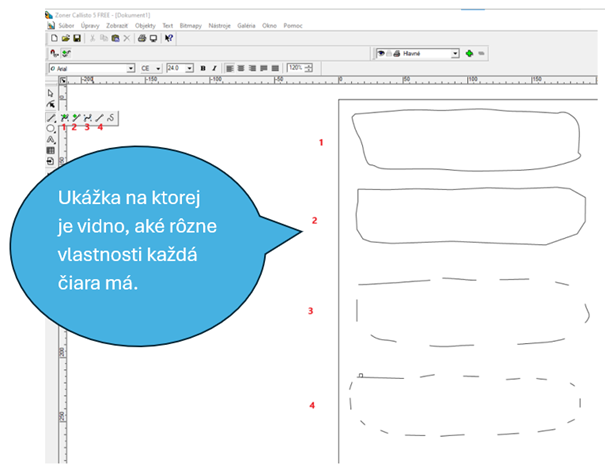This screenshot has height=469, width=605.
Task: Choose the first line tool labeled 1
Action: click(x=64, y=117)
